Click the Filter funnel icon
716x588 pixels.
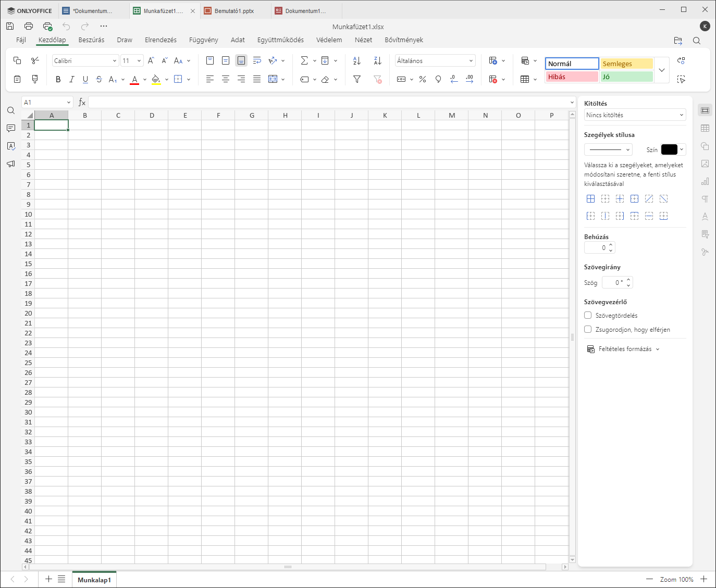pos(357,79)
